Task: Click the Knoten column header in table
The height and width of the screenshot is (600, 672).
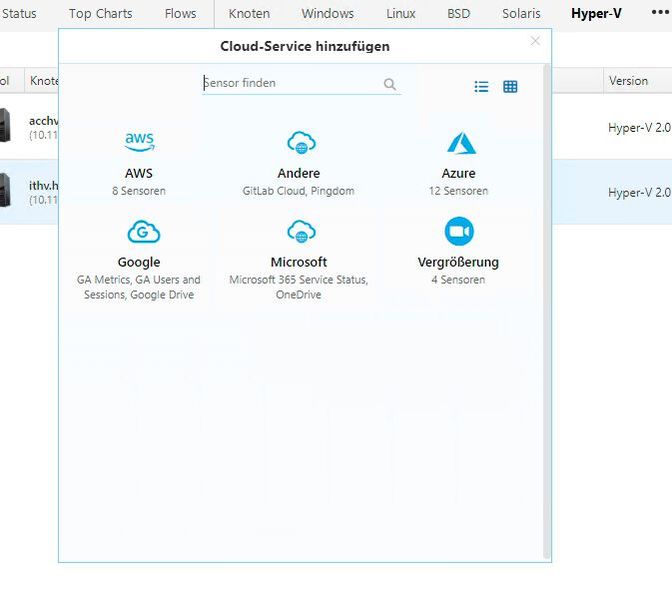Action: [44, 81]
